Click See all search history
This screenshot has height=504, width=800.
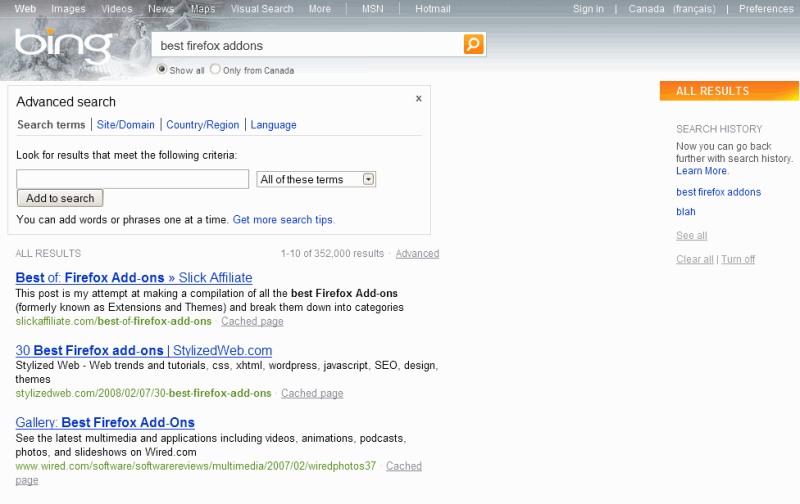click(691, 236)
